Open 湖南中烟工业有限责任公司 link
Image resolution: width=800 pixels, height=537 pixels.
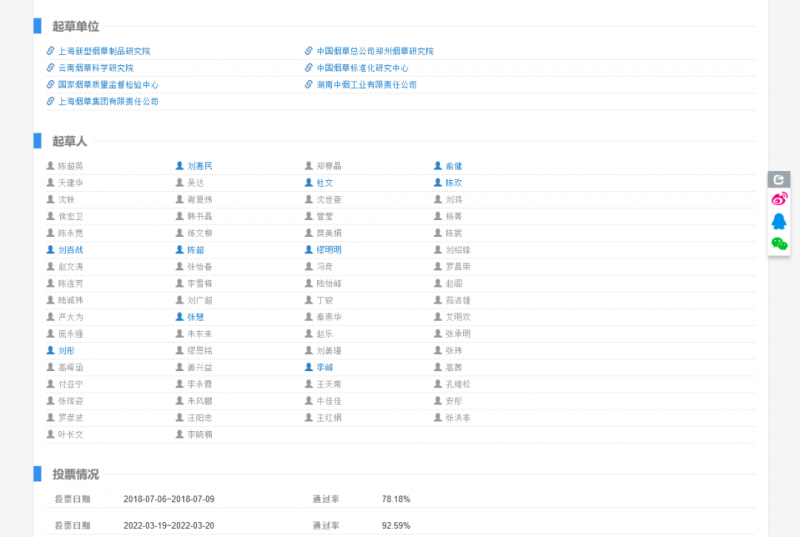coord(366,85)
